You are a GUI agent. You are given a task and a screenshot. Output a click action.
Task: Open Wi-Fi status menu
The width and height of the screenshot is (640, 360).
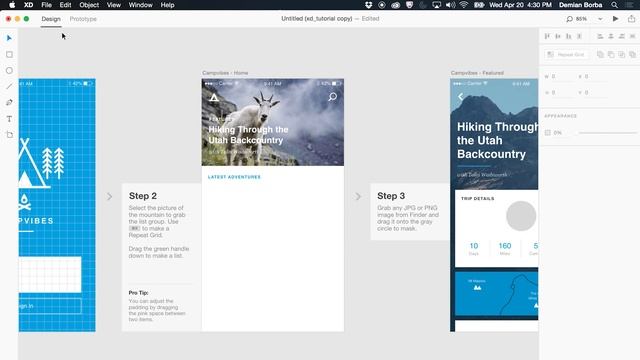464,5
